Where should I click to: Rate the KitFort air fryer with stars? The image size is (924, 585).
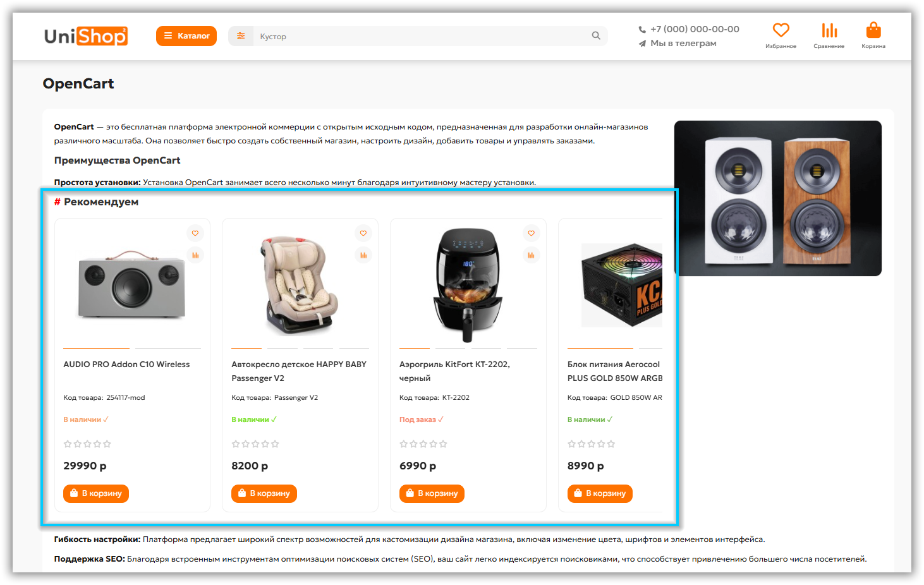(x=423, y=444)
